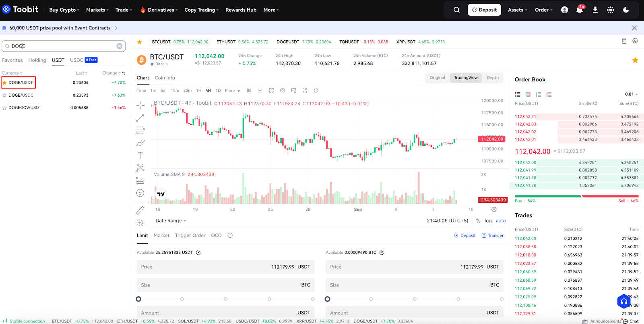Select the trend line drawing tool
The image size is (644, 324).
click(x=140, y=118)
